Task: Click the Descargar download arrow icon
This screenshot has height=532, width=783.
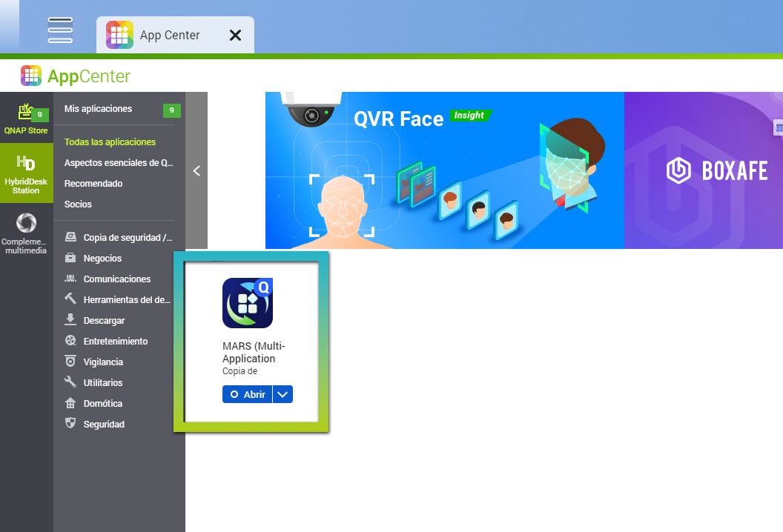Action: pyautogui.click(x=70, y=319)
